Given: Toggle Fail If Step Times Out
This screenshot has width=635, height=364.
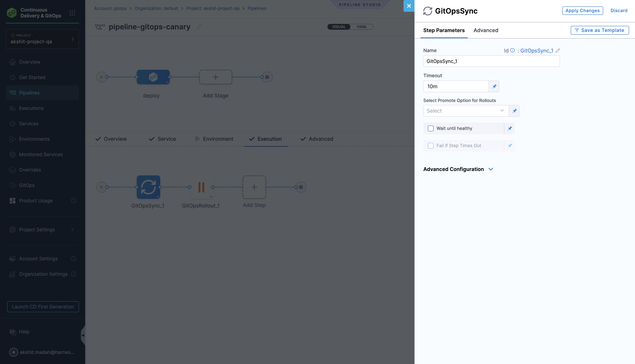Looking at the screenshot, I should [x=430, y=145].
